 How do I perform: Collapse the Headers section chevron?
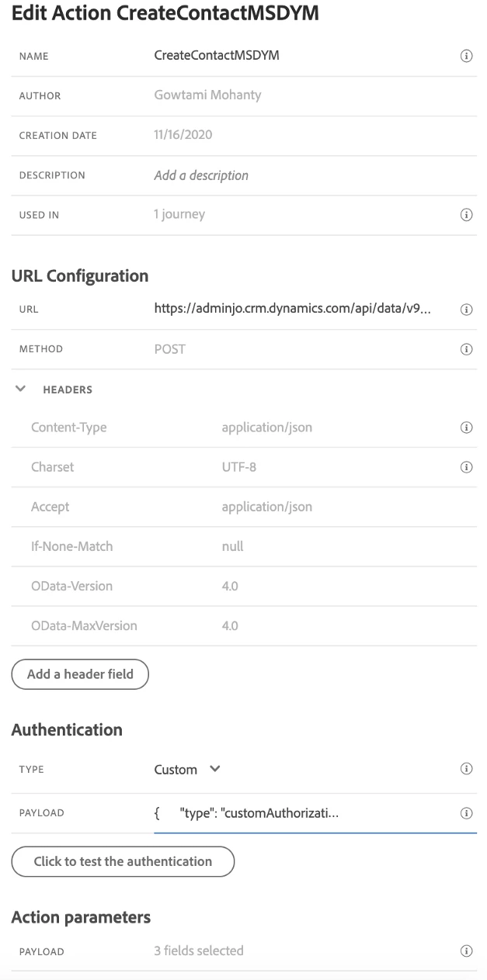pyautogui.click(x=20, y=390)
